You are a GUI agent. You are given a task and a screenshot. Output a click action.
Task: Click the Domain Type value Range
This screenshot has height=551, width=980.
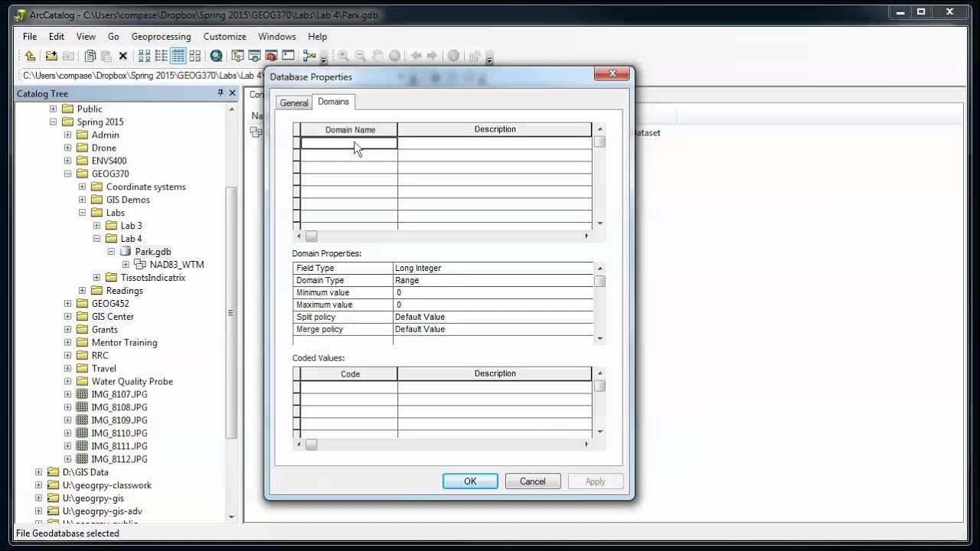click(x=493, y=280)
